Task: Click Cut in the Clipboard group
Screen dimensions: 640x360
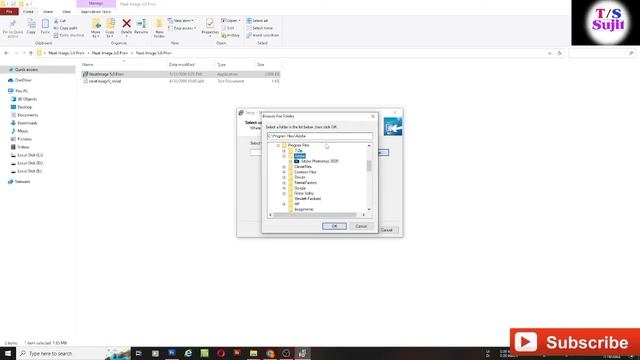Action: 60,20
